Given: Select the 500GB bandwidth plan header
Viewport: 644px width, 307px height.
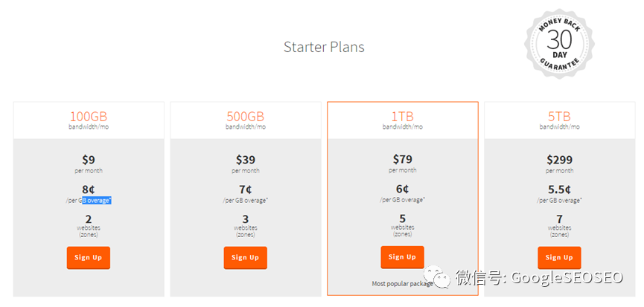Looking at the screenshot, I should click(x=246, y=120).
